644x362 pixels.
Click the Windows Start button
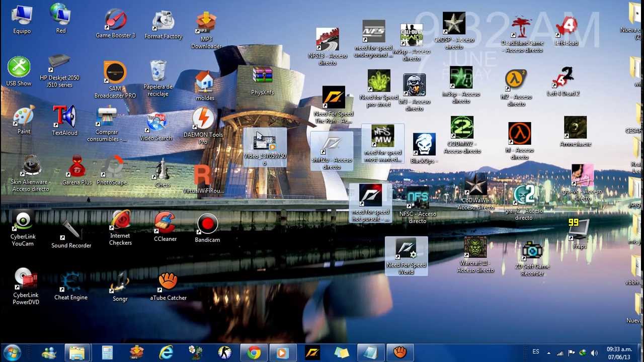[x=12, y=353]
